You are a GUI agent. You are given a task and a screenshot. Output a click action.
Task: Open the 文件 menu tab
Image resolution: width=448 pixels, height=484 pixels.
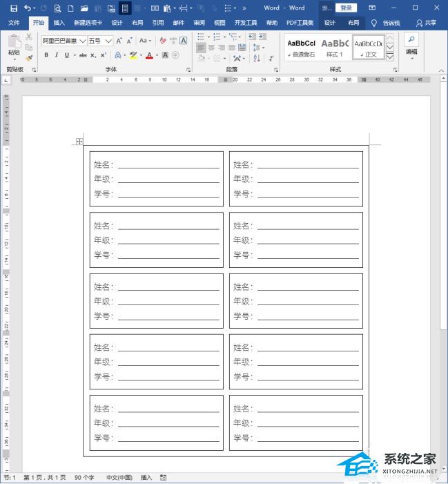(x=14, y=23)
